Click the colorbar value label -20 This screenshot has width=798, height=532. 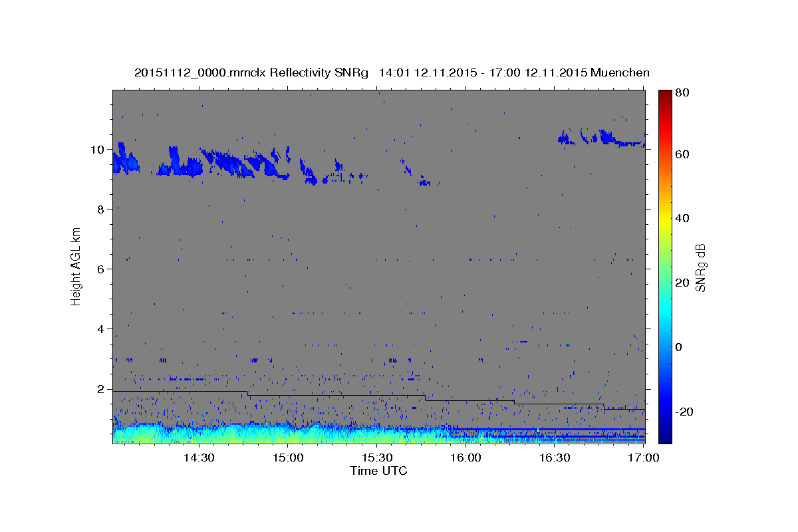click(x=685, y=411)
